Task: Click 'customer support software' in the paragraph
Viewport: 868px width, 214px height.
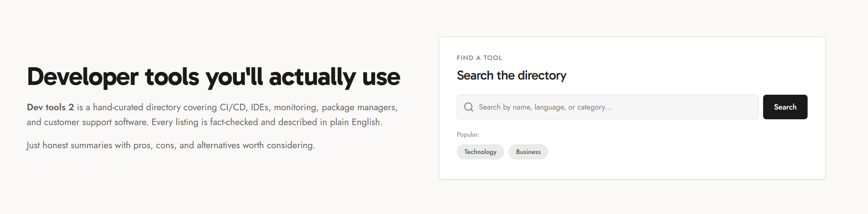Action: [96, 122]
